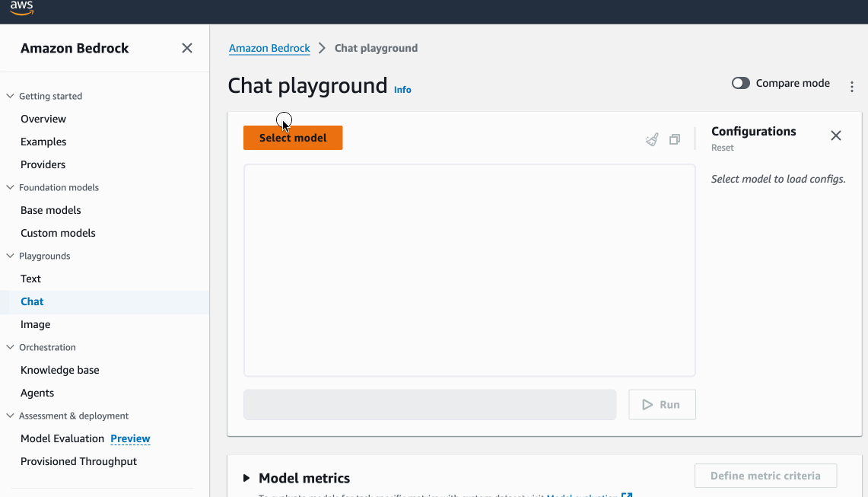Image resolution: width=868 pixels, height=497 pixels.
Task: Click the copy panel icon
Action: (675, 139)
